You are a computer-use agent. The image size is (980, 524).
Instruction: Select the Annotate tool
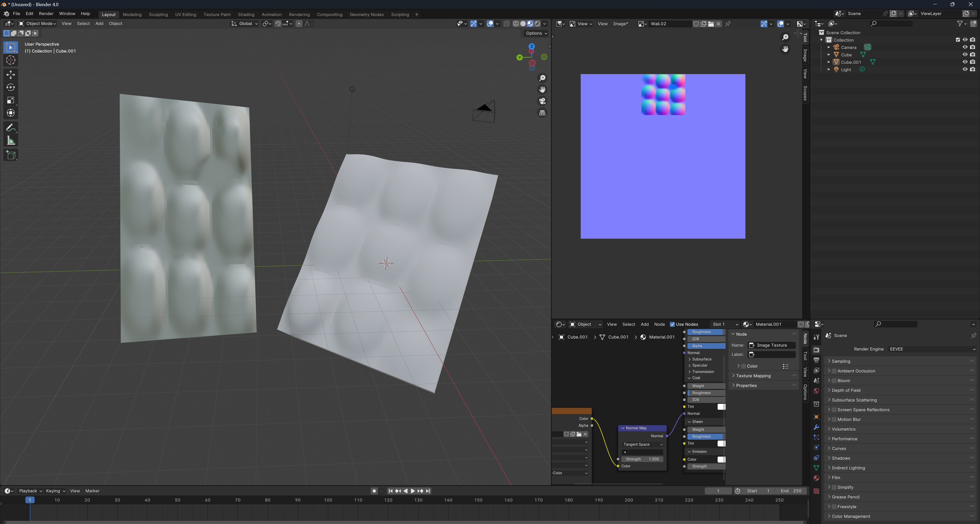(11, 128)
